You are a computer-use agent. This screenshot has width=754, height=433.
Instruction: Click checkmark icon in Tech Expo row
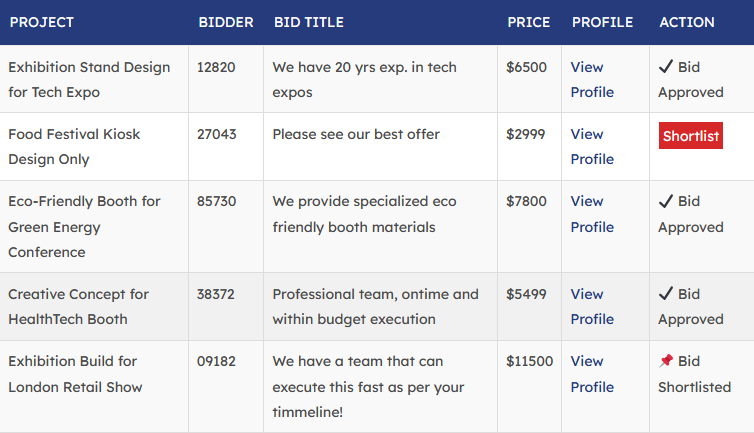(666, 66)
